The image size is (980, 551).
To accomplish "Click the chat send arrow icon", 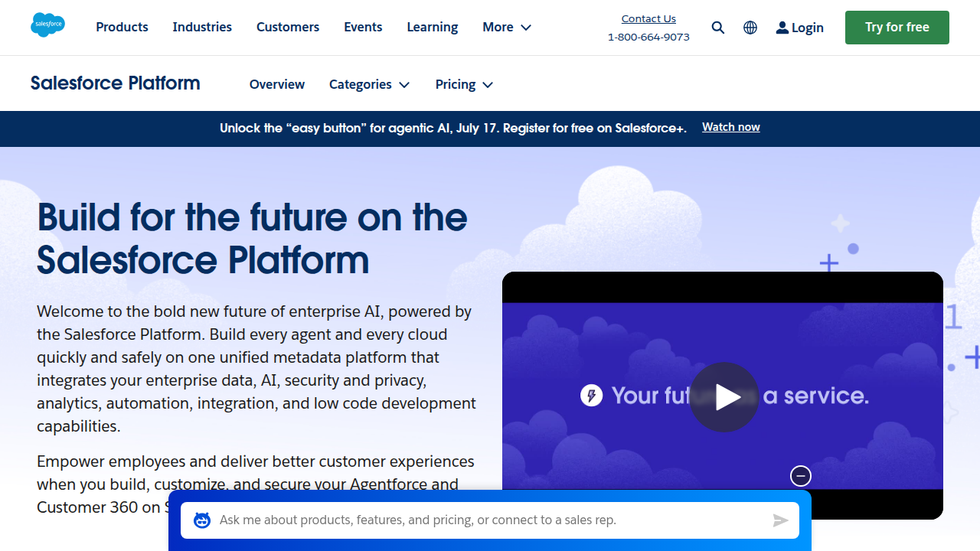I will (x=780, y=520).
